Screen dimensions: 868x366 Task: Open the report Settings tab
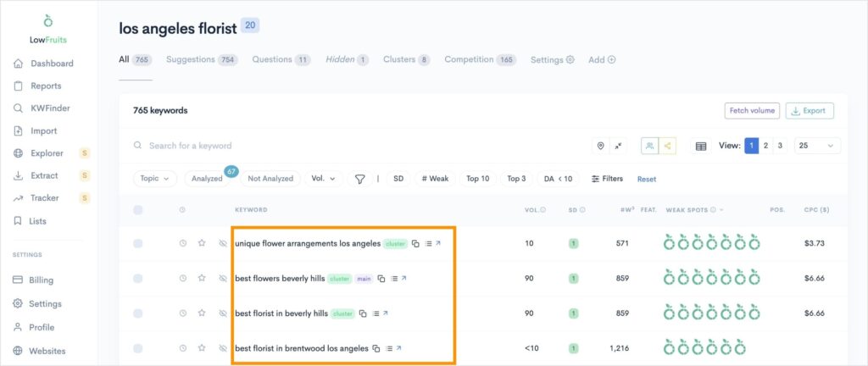pos(553,59)
